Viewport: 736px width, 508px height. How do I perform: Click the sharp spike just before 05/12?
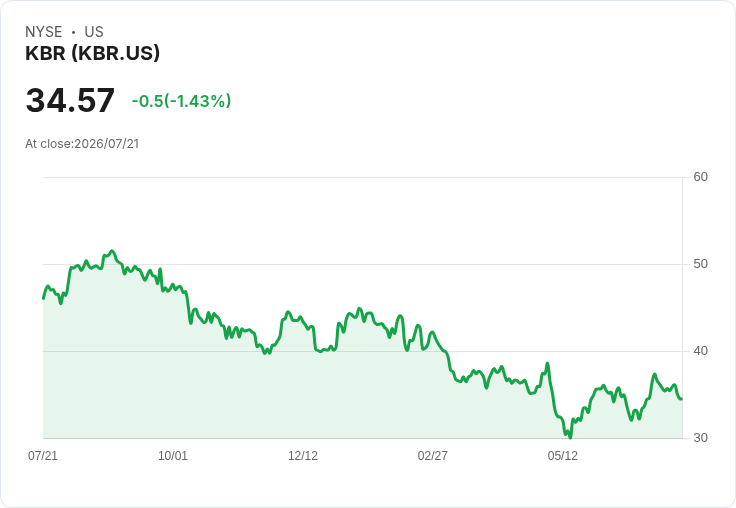coord(547,363)
